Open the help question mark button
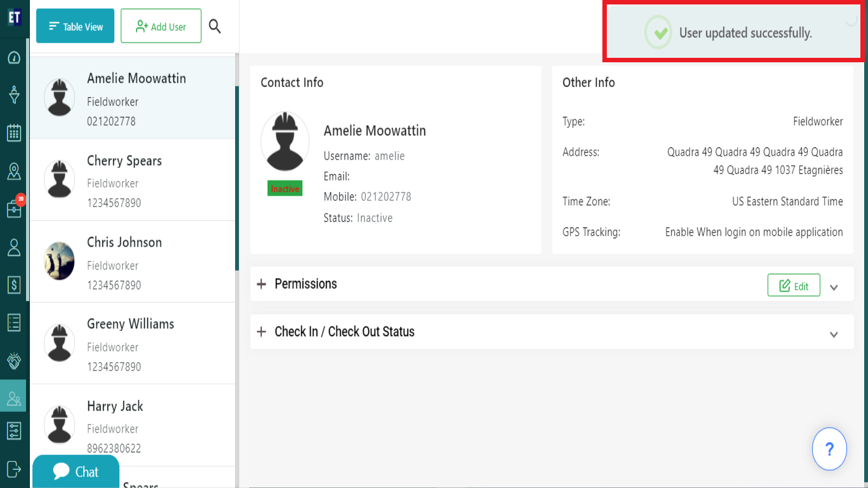Viewport: 868px width, 488px height. 829,449
